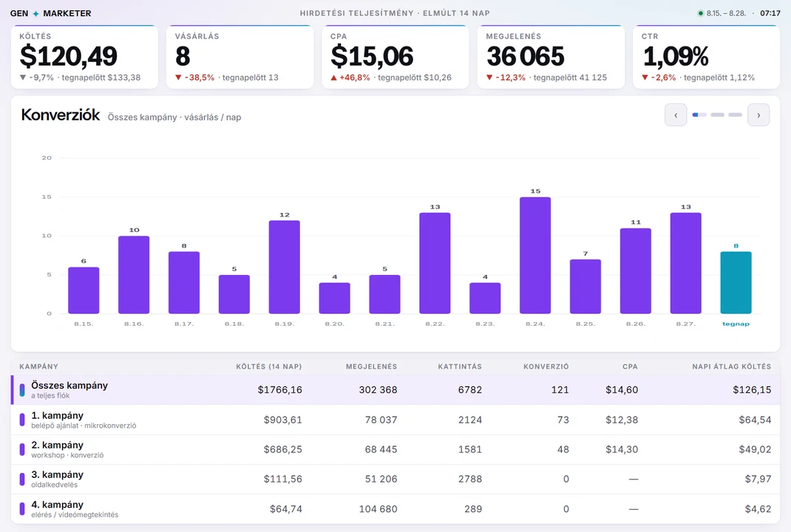Image resolution: width=791 pixels, height=532 pixels.
Task: Open the 2. kampány workshop row
Action: [395, 449]
